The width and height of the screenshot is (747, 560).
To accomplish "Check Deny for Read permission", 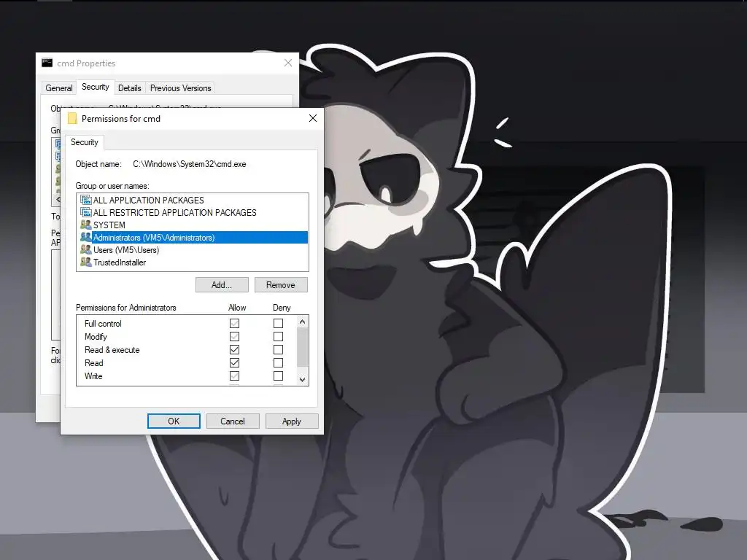I will [x=278, y=363].
